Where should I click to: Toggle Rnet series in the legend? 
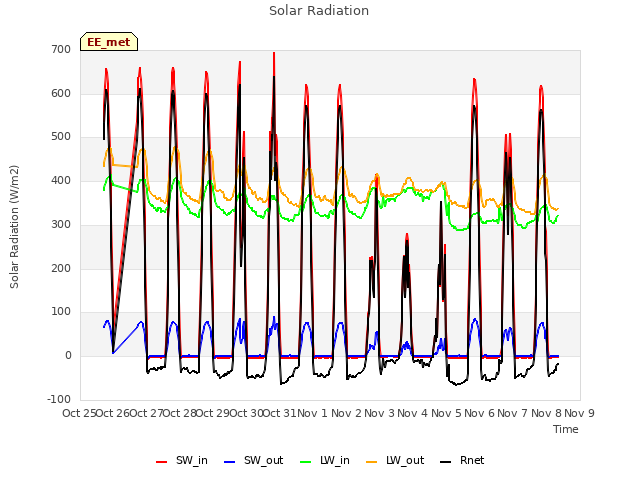[x=462, y=460]
